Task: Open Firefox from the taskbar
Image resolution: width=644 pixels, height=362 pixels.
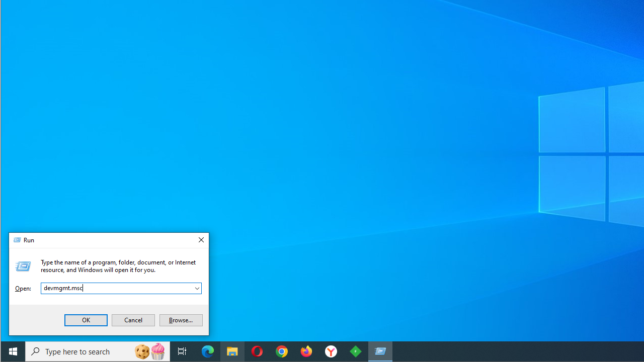Action: coord(306,351)
